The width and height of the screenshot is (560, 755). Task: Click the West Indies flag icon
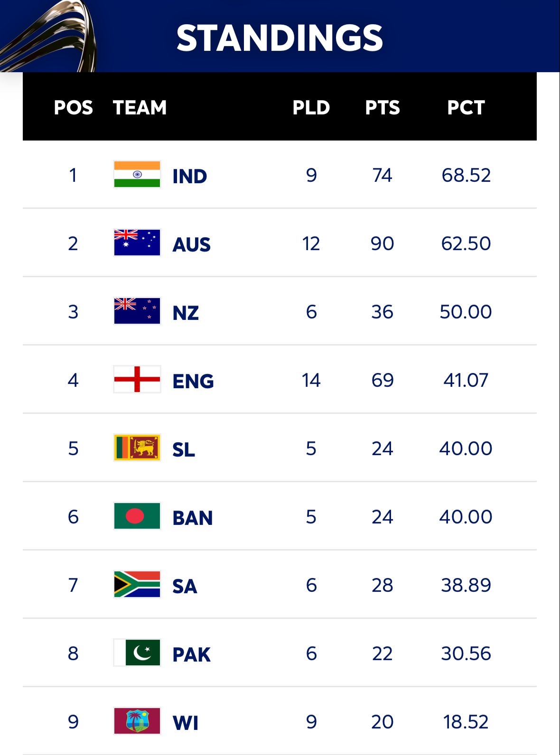[137, 721]
